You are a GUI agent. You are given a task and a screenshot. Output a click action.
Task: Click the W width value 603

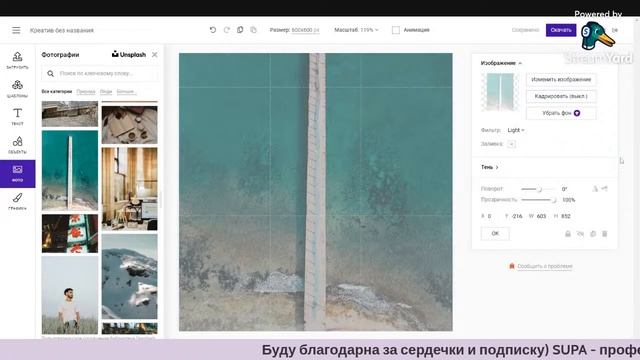pyautogui.click(x=541, y=216)
